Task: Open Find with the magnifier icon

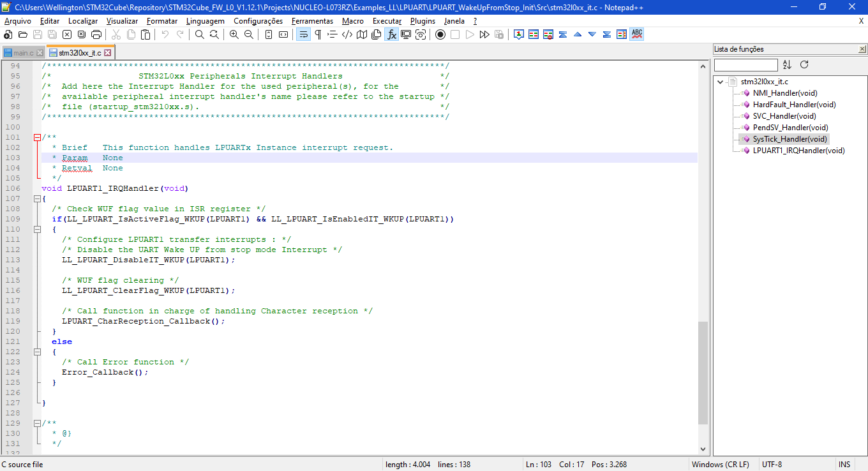Action: tap(200, 34)
